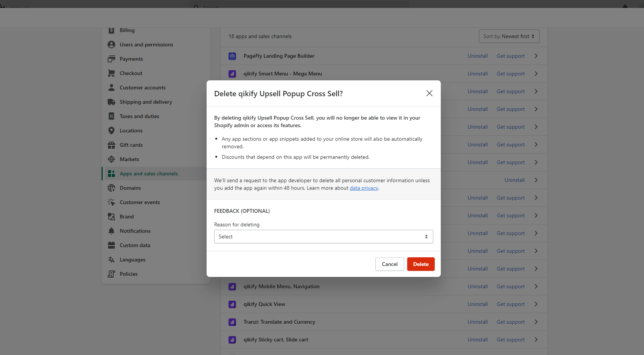Click the Shipping and delivery truck icon
The image size is (644, 355).
(111, 102)
